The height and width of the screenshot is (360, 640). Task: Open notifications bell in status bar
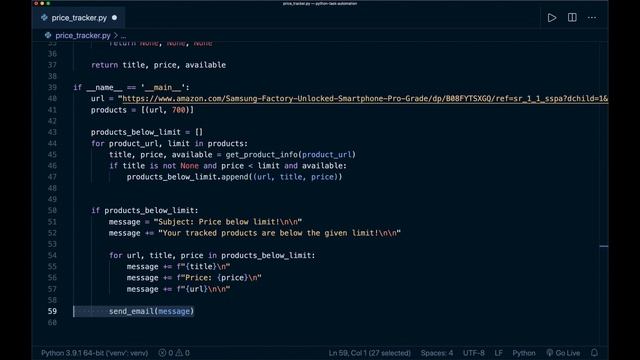tap(594, 353)
